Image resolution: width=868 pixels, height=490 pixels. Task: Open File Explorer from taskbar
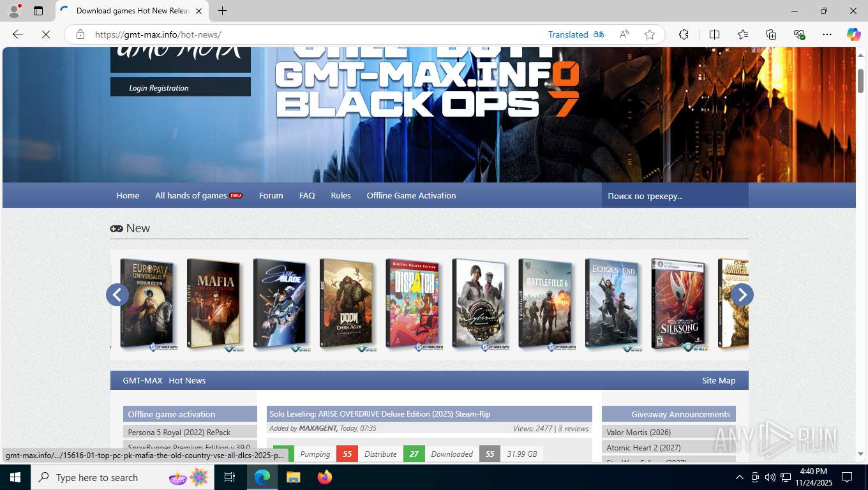pos(293,477)
